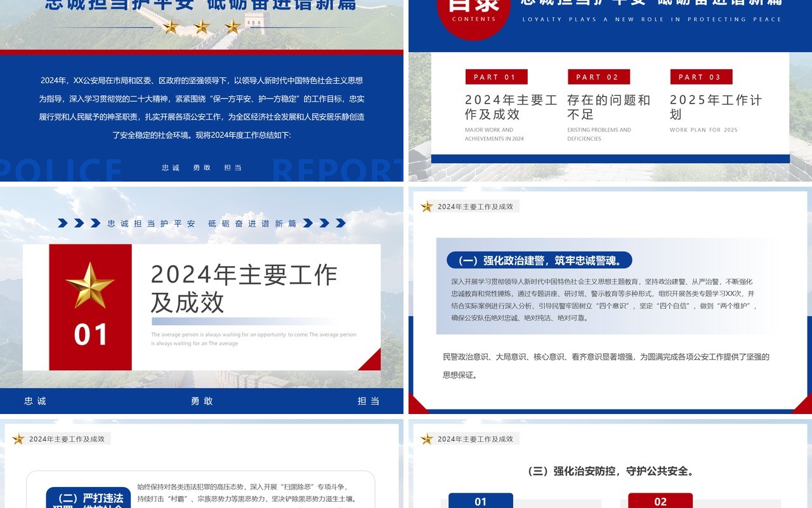Click the small star icon on the 强化治安防控 slide header
The height and width of the screenshot is (508, 812).
[427, 439]
